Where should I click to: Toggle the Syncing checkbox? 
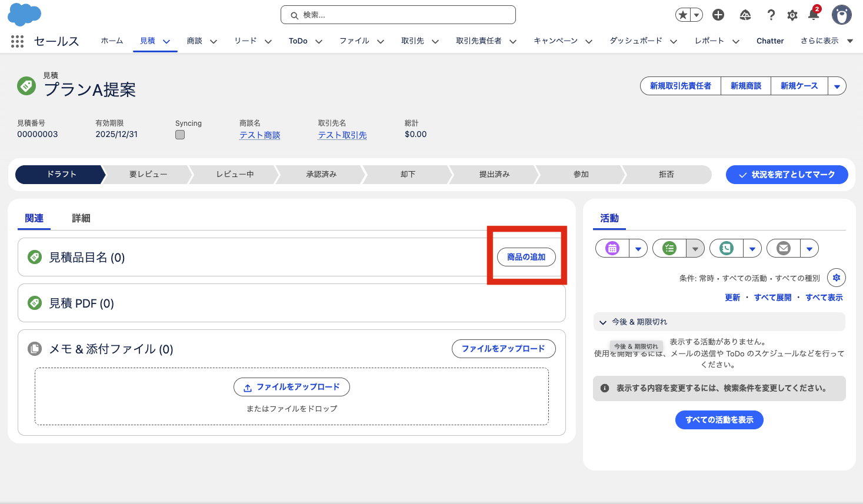coord(180,134)
